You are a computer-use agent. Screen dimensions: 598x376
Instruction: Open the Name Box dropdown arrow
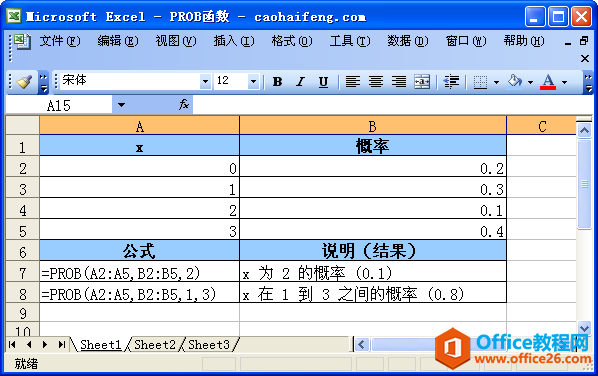[x=121, y=105]
